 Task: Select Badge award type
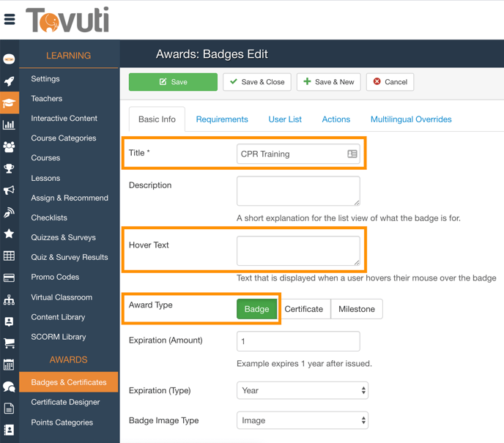(x=256, y=309)
